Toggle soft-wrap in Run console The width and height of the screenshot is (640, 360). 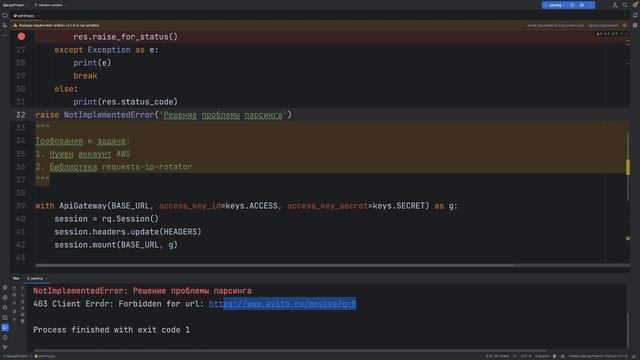pos(22,302)
